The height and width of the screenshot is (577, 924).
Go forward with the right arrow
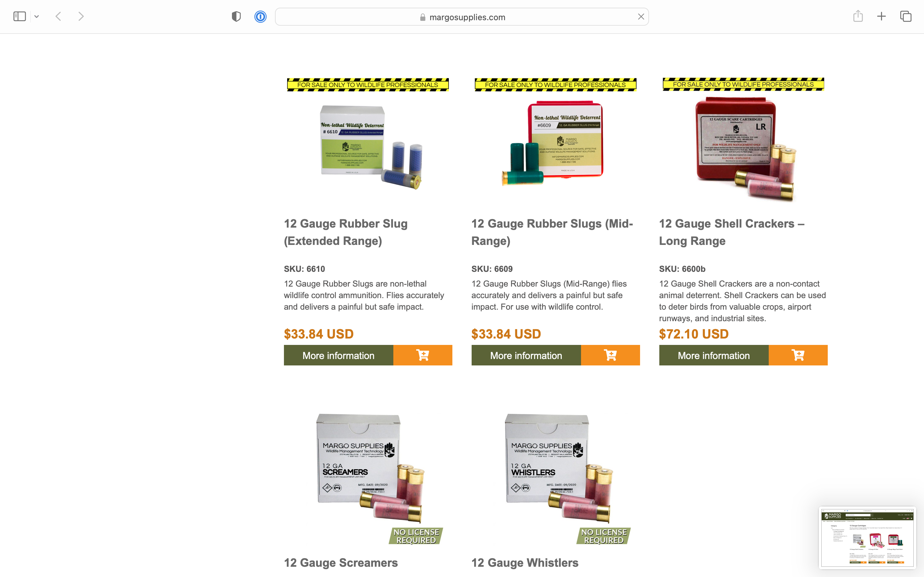coord(81,16)
